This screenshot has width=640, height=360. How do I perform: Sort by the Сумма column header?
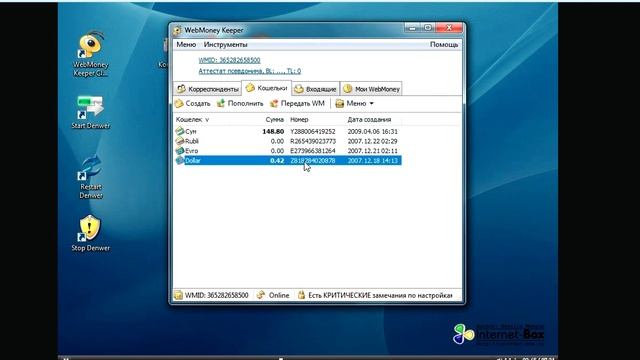click(x=275, y=120)
